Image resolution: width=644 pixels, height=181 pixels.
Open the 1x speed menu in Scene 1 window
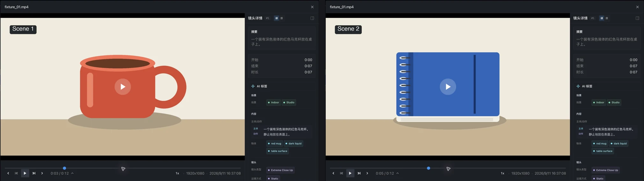tap(177, 173)
